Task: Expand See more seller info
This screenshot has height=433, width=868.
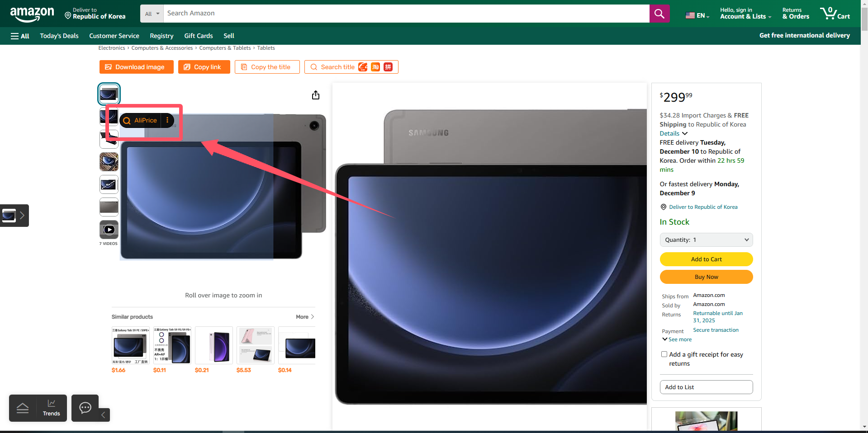Action: click(677, 339)
